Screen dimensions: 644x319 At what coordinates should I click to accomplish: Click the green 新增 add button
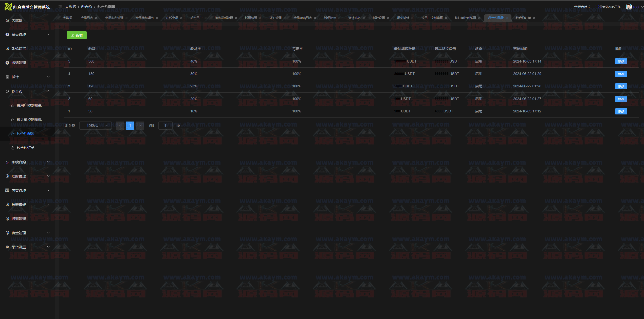pyautogui.click(x=77, y=35)
